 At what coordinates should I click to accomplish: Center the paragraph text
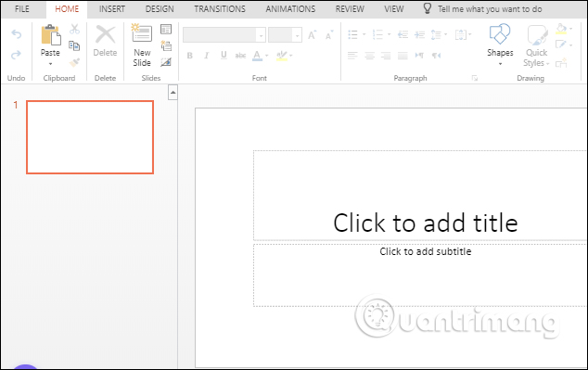[369, 56]
